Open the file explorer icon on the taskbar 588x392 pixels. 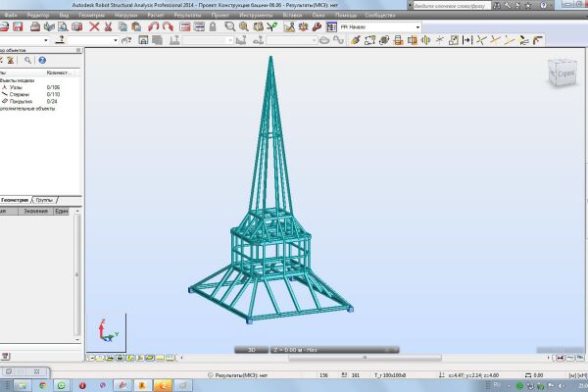pyautogui.click(x=23, y=385)
